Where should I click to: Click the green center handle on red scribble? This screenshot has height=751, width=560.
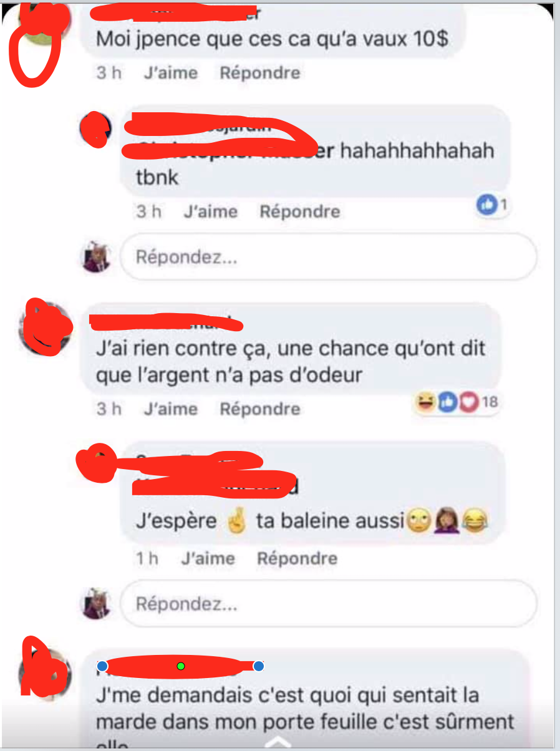click(x=181, y=666)
